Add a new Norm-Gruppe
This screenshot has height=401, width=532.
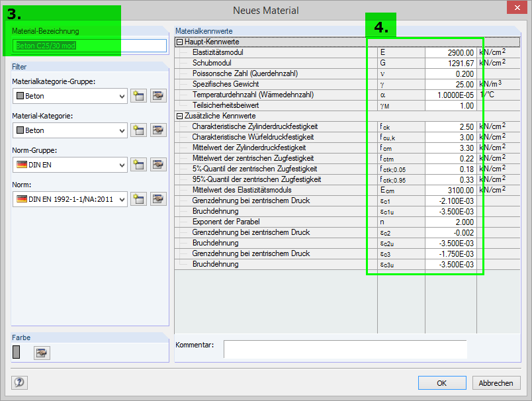point(138,164)
